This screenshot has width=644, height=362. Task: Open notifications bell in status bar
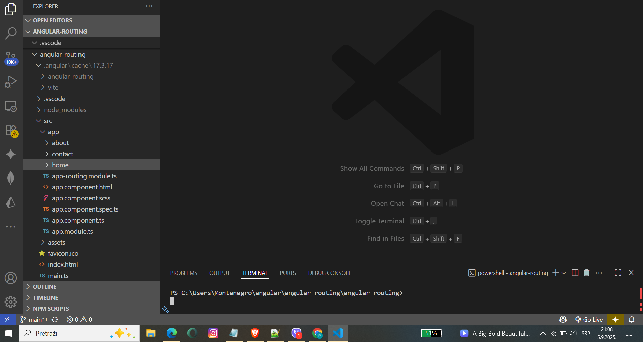(632, 320)
